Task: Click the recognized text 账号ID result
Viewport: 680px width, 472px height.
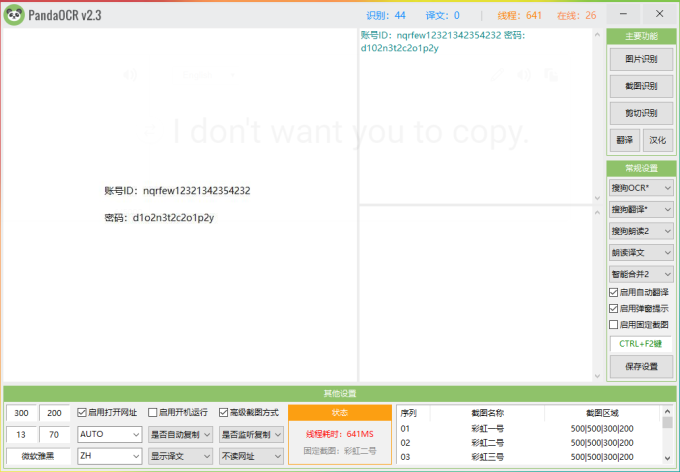Action: [x=443, y=41]
